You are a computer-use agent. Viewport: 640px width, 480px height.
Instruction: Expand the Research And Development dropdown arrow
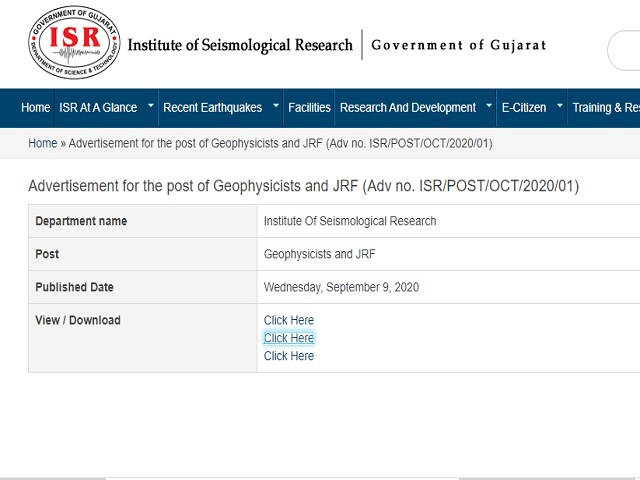pos(489,105)
